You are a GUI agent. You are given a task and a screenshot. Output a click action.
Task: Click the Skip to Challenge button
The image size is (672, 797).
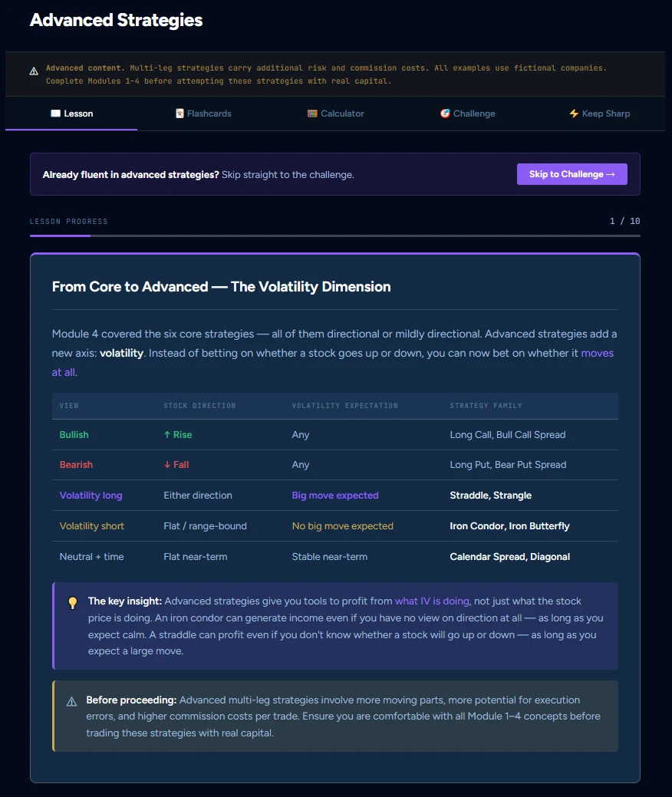572,174
